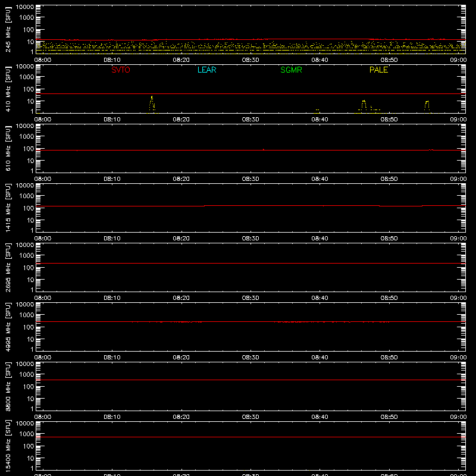Click 08:50 tick label under 410 MHz plot

coord(389,120)
